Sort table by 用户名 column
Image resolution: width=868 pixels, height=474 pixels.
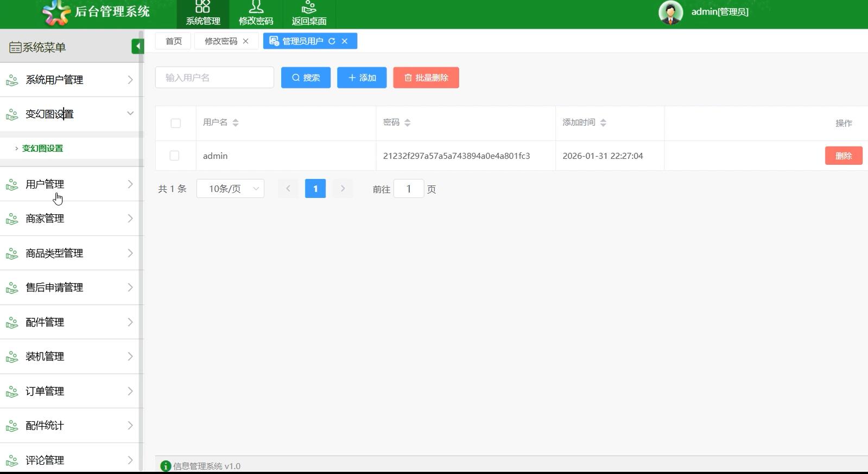coord(236,123)
